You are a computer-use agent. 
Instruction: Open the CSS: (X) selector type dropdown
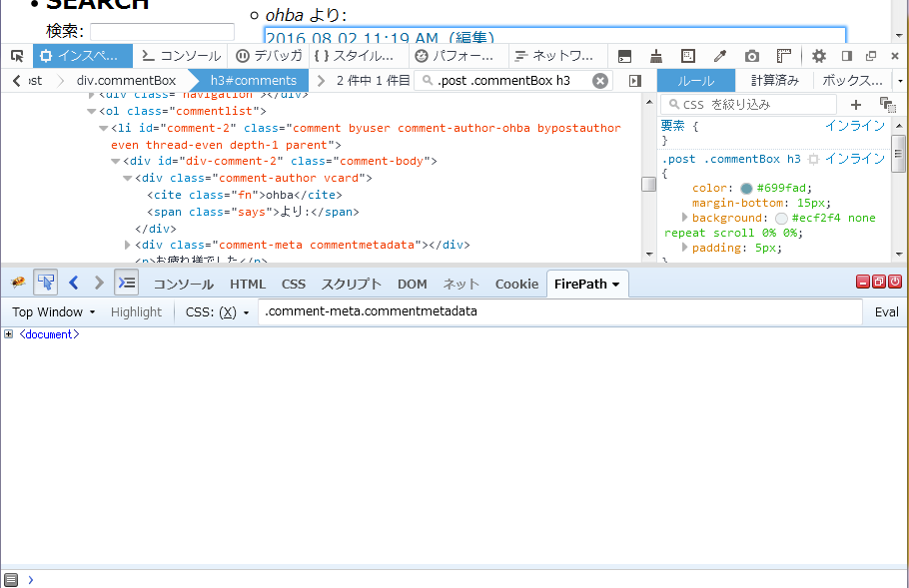tap(217, 311)
